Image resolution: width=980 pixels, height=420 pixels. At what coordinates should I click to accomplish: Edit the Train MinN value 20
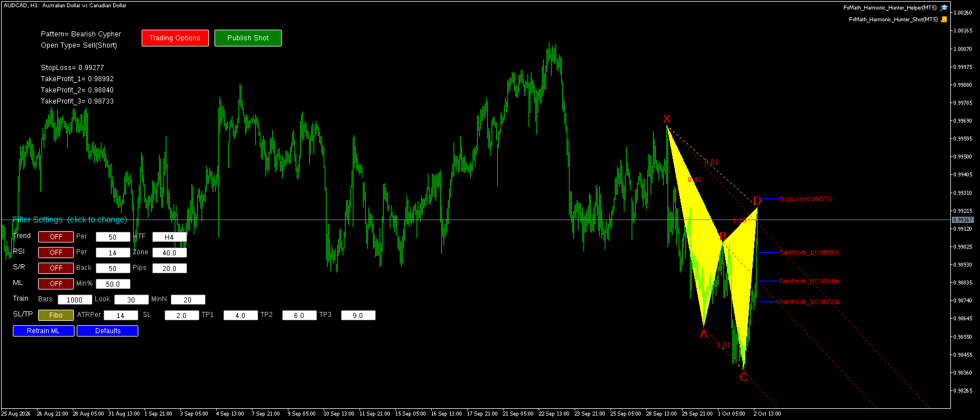(188, 300)
